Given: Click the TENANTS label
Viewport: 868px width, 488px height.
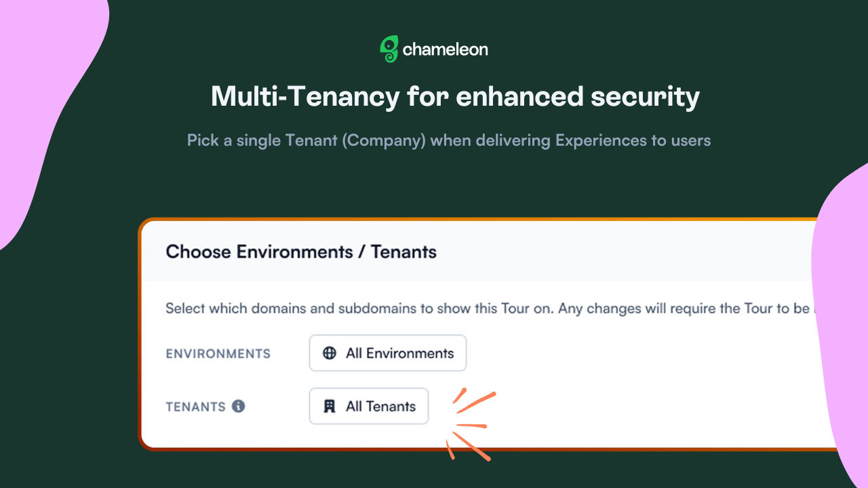Looking at the screenshot, I should coord(196,407).
